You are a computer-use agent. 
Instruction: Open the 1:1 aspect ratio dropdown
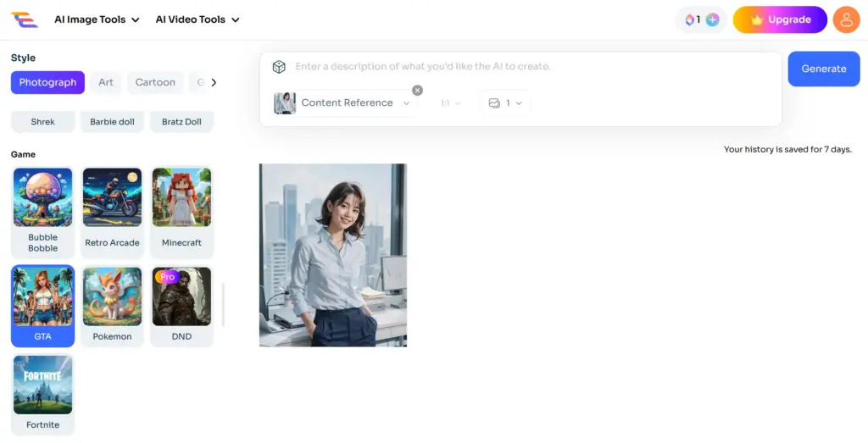point(450,103)
